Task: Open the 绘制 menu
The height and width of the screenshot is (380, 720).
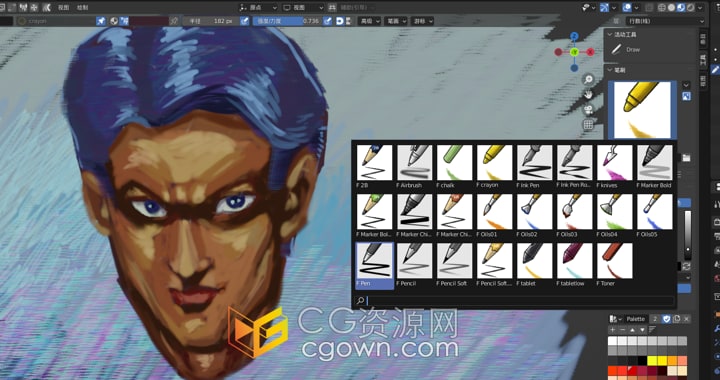Action: coord(82,8)
